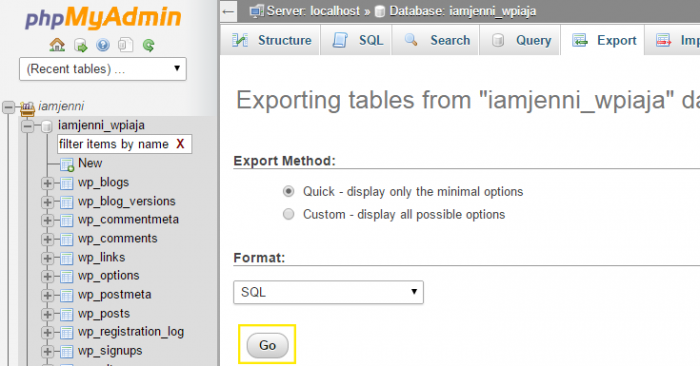
Task: Click the Server: localhost breadcrumb link
Action: (313, 11)
